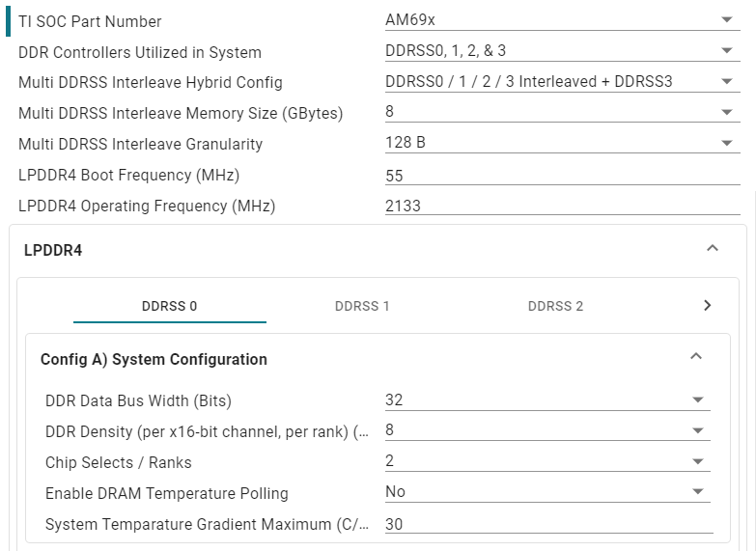
Task: Open Interleave Memory Size dropdown
Action: pyautogui.click(x=562, y=113)
